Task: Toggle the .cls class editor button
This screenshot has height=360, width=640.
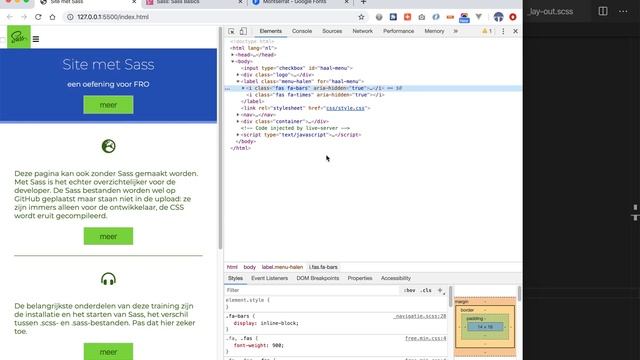Action: click(x=426, y=290)
